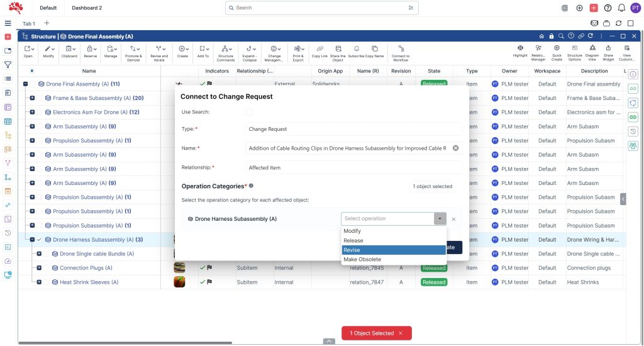The image size is (644, 346).
Task: Toggle checkbox for Frame & Base Subassembly
Action: [x=39, y=98]
